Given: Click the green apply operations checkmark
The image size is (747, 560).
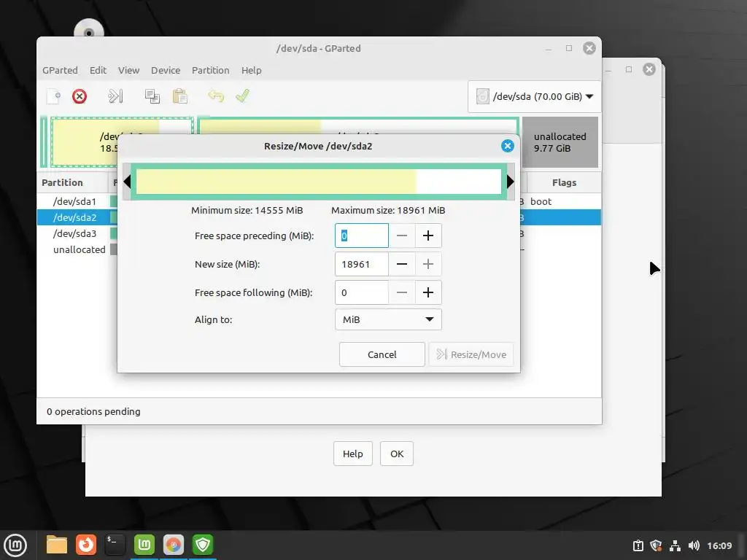Looking at the screenshot, I should pyautogui.click(x=242, y=96).
